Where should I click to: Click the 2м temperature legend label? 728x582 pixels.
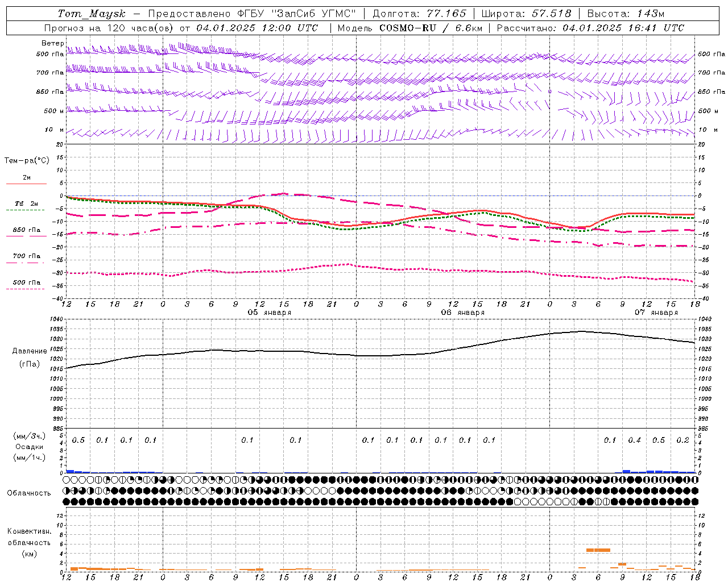27,178
